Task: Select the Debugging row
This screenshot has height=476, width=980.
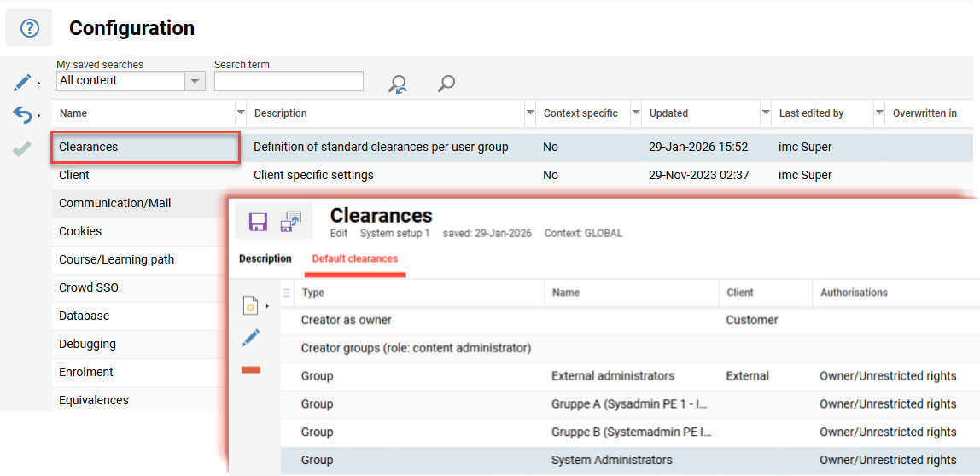Action: tap(140, 344)
